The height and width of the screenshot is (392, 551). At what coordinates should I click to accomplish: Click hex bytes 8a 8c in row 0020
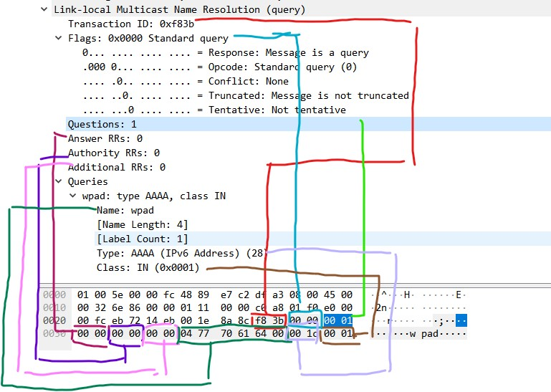click(x=235, y=320)
